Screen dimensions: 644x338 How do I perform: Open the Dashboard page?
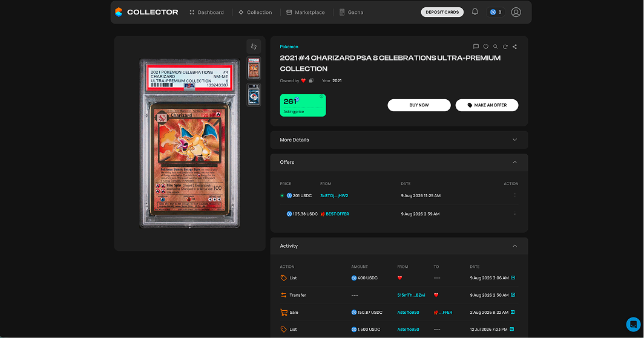point(206,12)
